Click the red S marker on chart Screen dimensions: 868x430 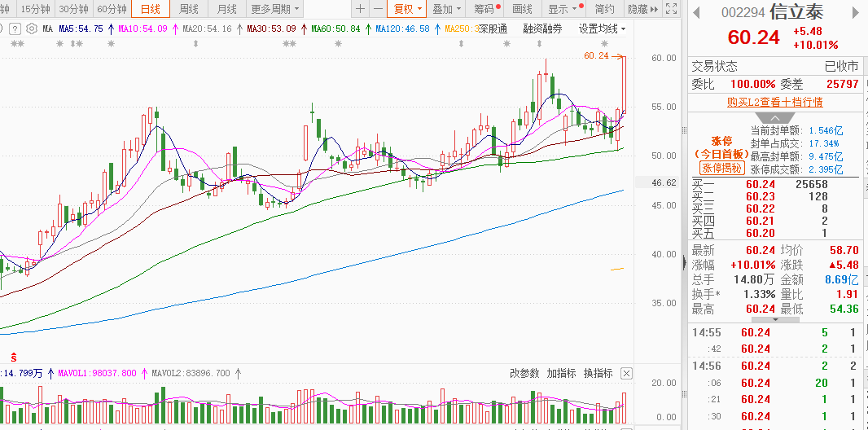[x=14, y=356]
